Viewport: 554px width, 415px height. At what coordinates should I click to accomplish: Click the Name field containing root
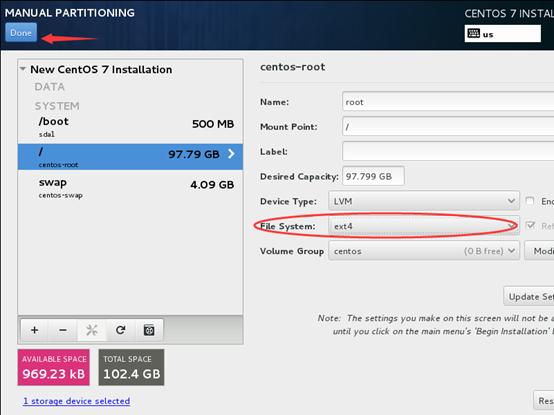(448, 102)
